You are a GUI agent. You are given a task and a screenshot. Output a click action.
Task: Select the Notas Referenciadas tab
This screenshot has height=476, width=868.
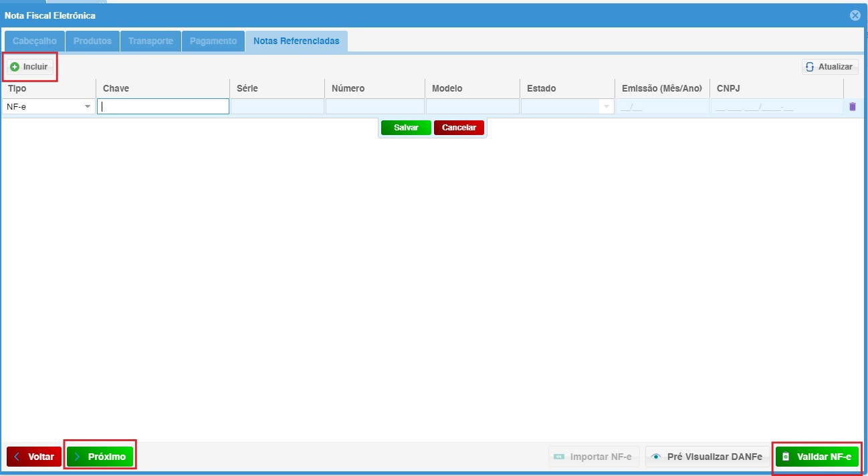(x=296, y=41)
